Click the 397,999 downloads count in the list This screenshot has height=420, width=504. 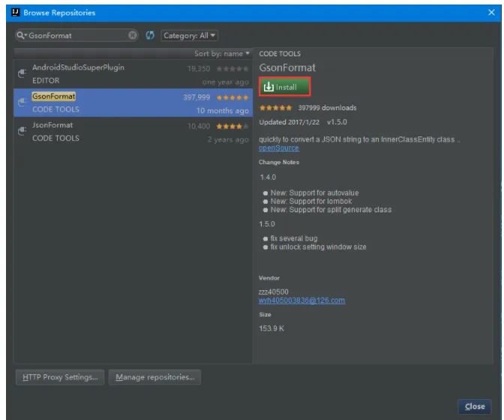[x=196, y=97]
